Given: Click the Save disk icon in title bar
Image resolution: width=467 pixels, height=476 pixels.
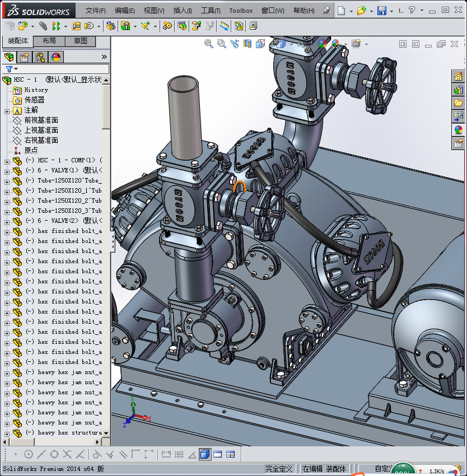Looking at the screenshot, I should pyautogui.click(x=382, y=11).
